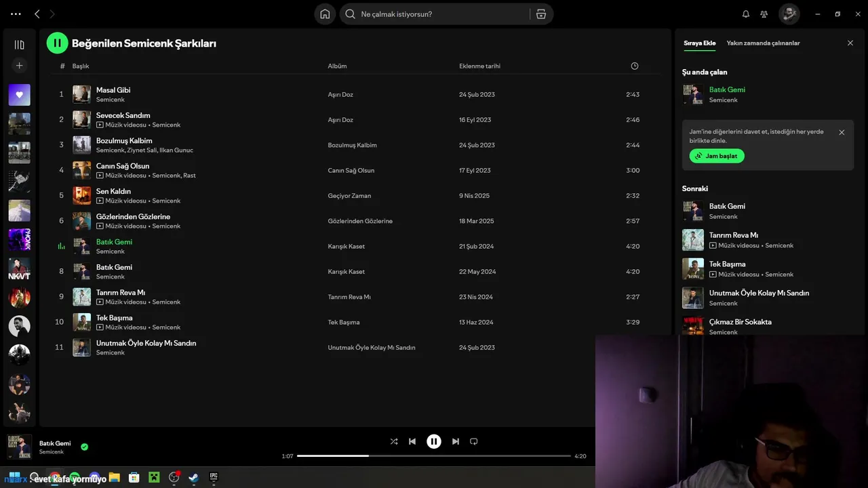Create a playlist with the plus icon
Image resolution: width=868 pixels, height=488 pixels.
click(19, 66)
